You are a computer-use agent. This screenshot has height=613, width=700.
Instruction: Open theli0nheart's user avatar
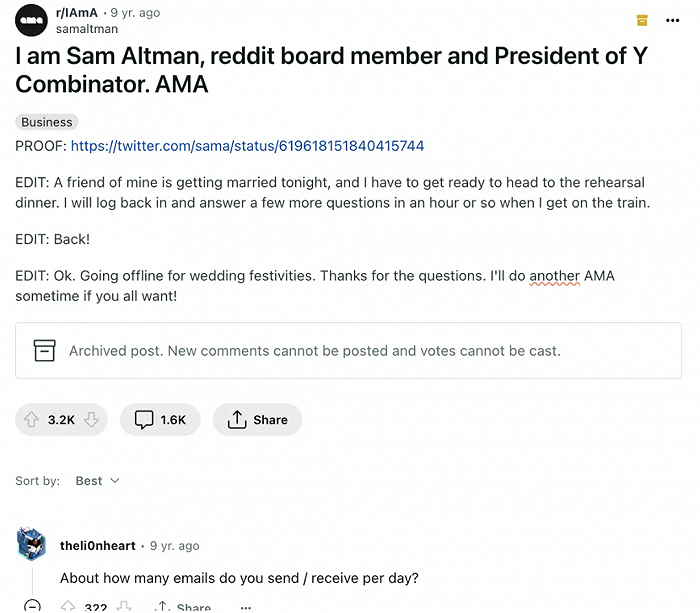(x=32, y=545)
